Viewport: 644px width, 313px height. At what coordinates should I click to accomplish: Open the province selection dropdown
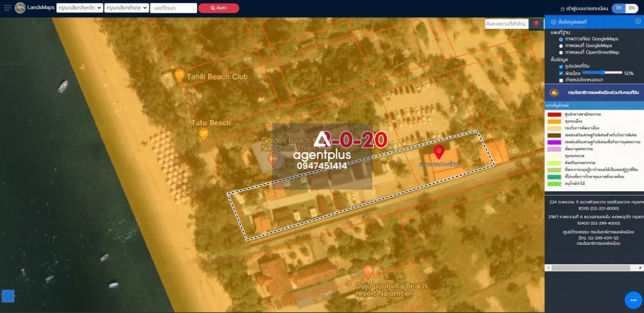pyautogui.click(x=79, y=8)
